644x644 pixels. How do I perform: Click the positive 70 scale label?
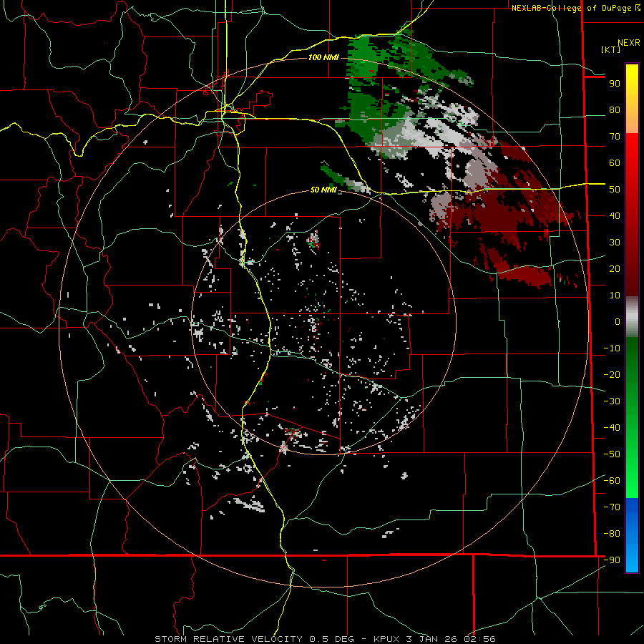(x=615, y=137)
